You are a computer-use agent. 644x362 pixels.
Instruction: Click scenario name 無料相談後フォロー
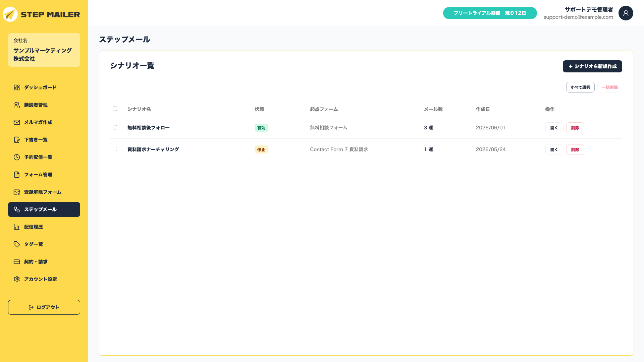click(x=149, y=128)
